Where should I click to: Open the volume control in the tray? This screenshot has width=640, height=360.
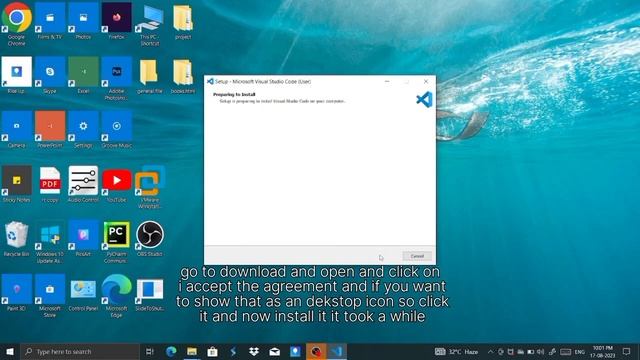[540, 351]
